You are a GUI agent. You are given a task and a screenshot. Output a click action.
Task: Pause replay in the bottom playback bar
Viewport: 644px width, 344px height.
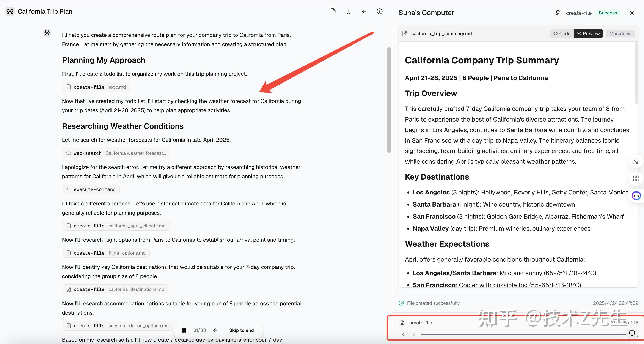click(x=184, y=330)
